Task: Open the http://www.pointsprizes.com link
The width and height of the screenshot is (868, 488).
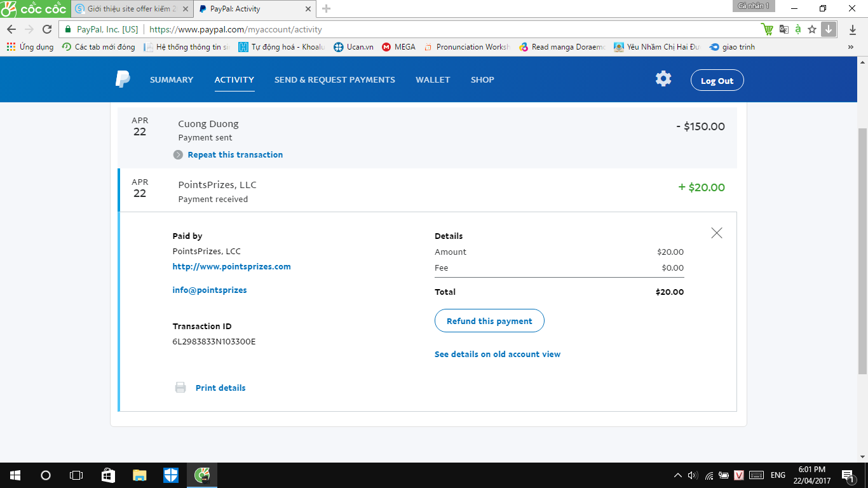Action: tap(232, 267)
